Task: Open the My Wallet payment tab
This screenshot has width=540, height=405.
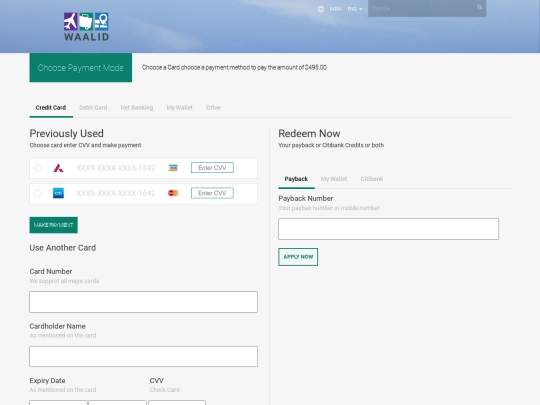Action: pyautogui.click(x=179, y=108)
